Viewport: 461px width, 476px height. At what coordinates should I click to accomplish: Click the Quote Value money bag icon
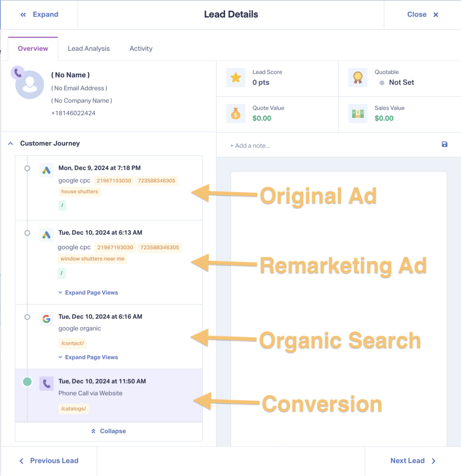(235, 113)
